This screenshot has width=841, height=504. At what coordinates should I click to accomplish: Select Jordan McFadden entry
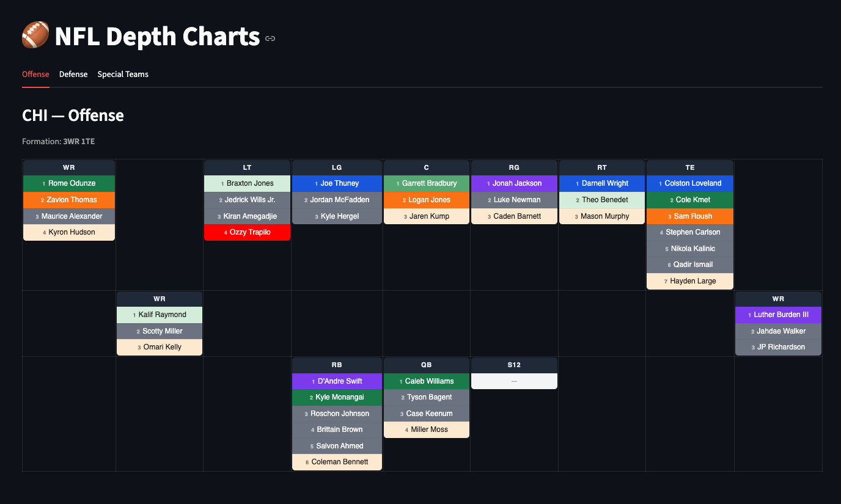coord(337,200)
